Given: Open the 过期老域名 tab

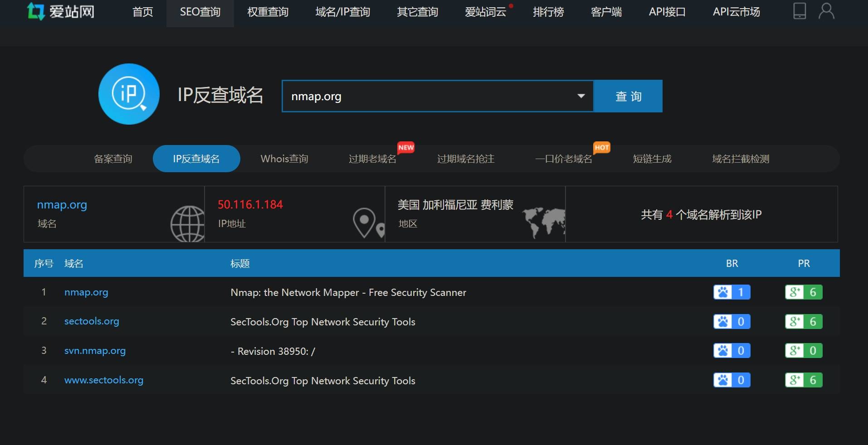Looking at the screenshot, I should [372, 159].
